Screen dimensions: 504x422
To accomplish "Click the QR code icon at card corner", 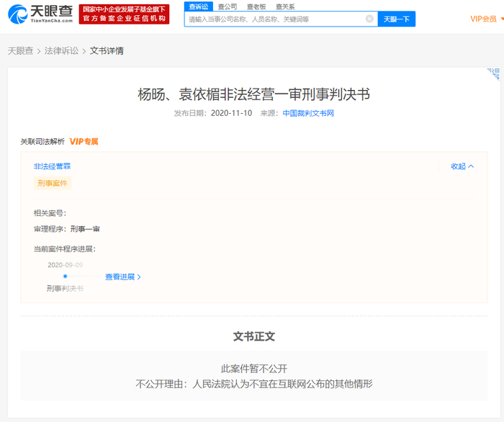I will click(493, 73).
